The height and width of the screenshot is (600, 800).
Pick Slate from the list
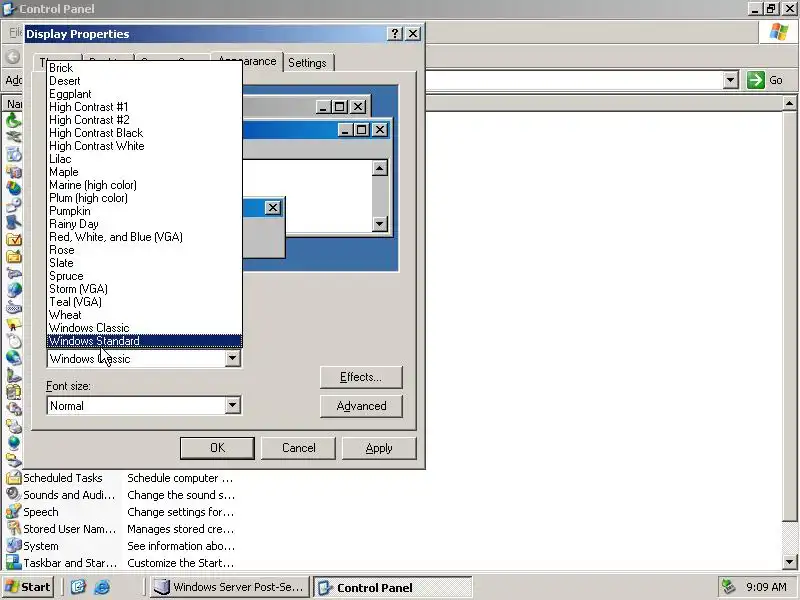(144, 263)
